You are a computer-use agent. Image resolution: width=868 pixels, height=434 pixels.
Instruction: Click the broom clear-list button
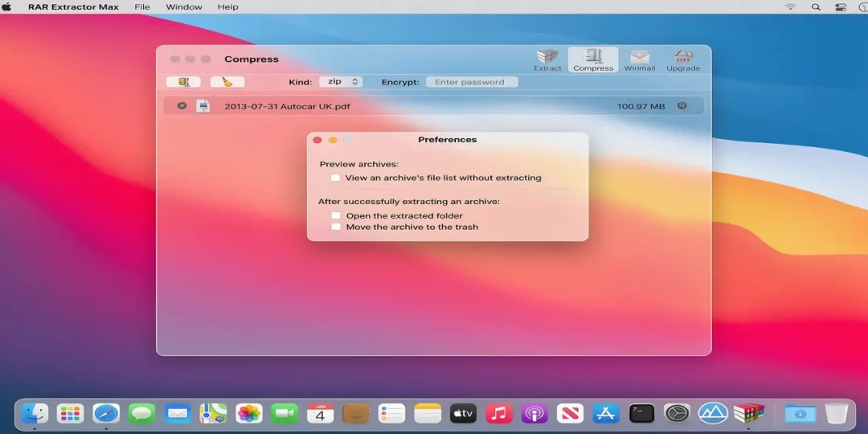227,82
